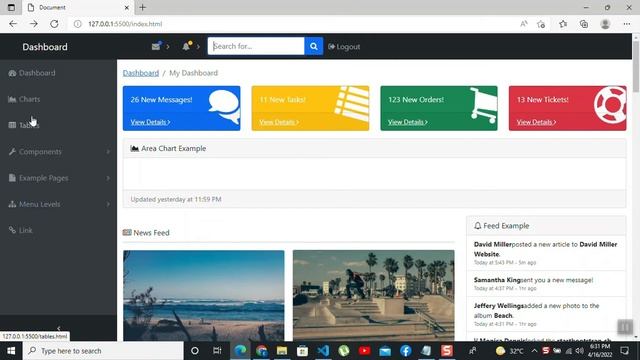
Task: Click the shopping cart icon on orders card
Action: (483, 105)
